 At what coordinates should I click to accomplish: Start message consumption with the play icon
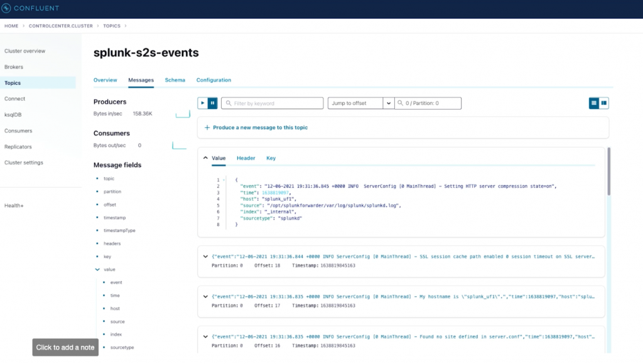point(203,102)
